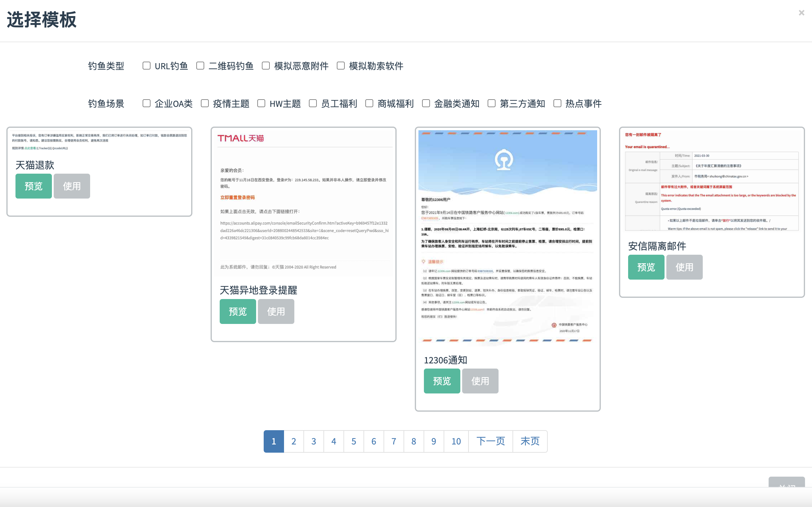Use the 12306通知 template
The width and height of the screenshot is (812, 507).
click(480, 381)
